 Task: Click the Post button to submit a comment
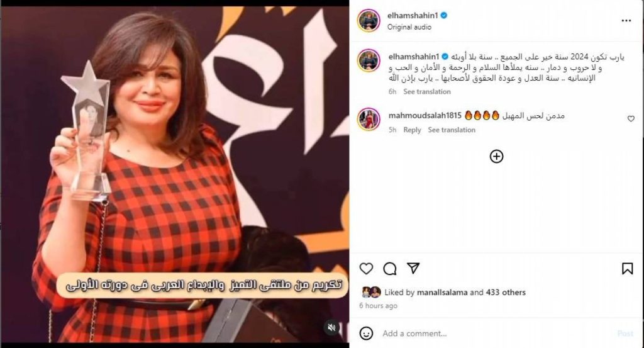click(625, 334)
